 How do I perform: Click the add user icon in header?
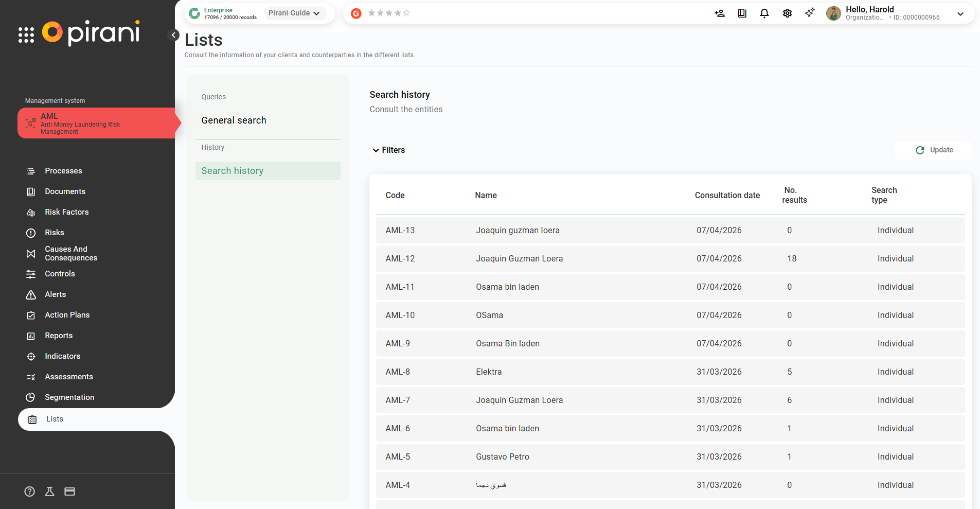coord(719,13)
